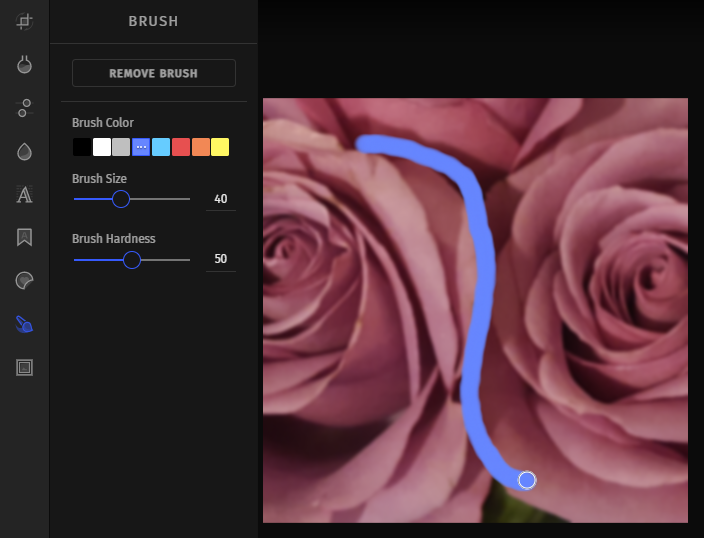Choose the black brush color
704x538 pixels.
click(82, 147)
